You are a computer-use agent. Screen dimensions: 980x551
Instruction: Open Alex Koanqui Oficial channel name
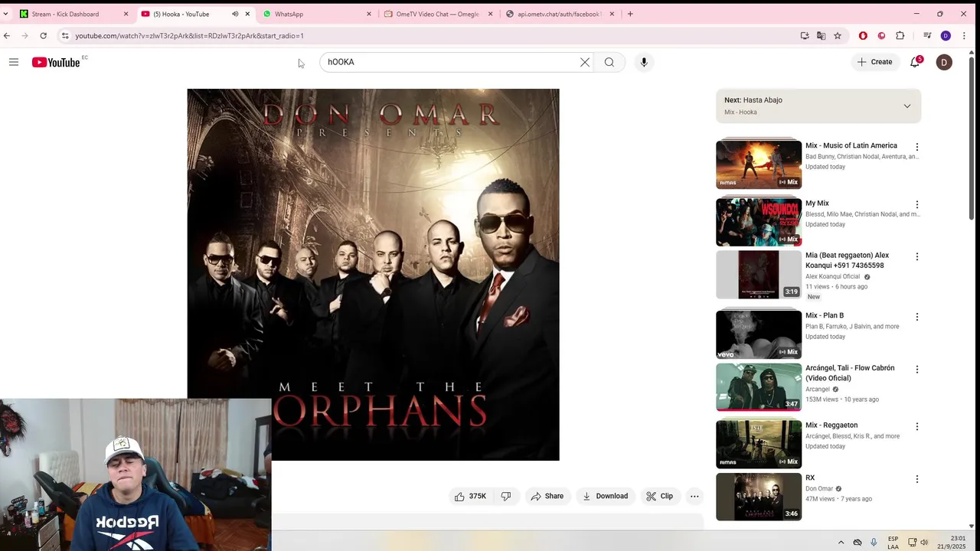coord(832,276)
